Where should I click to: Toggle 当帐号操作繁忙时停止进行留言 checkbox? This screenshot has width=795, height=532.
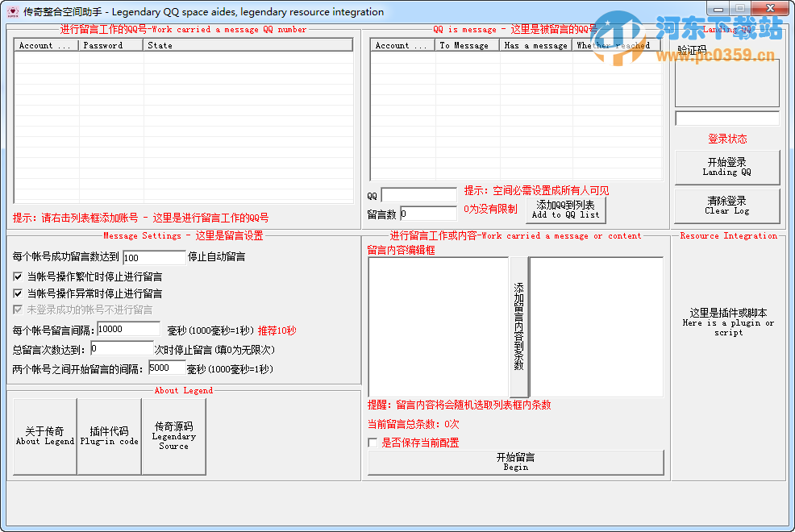coord(18,276)
